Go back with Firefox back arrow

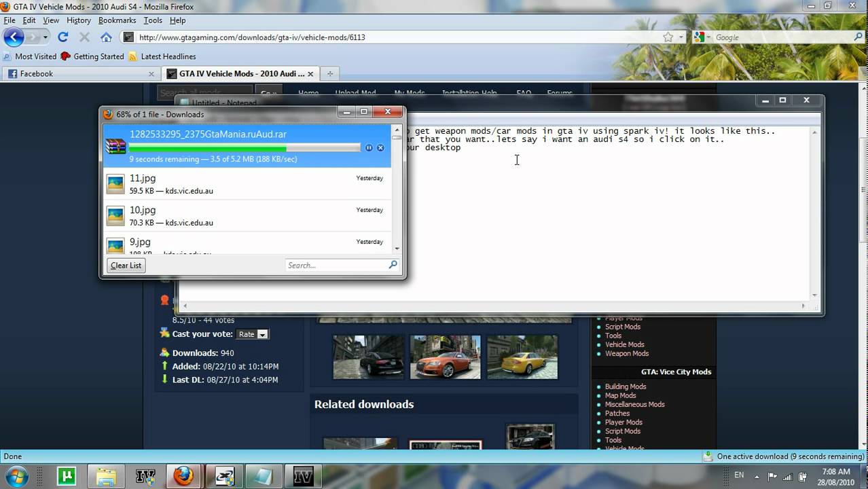[x=14, y=37]
